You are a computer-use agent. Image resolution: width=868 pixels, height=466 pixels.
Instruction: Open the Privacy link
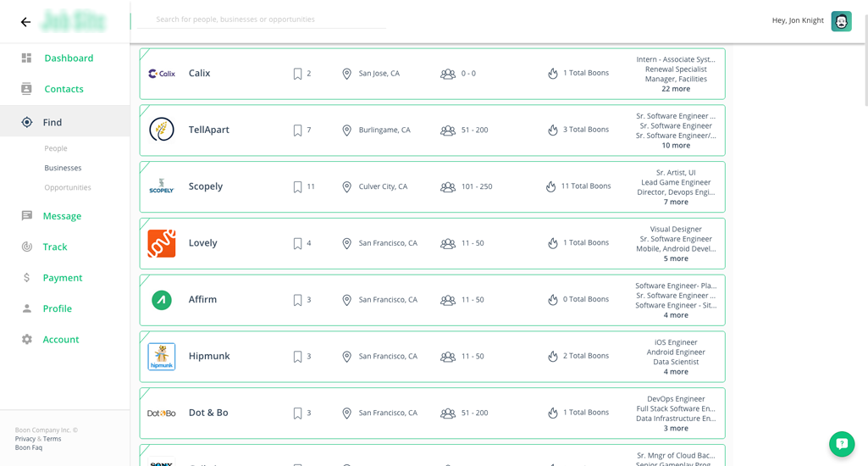point(25,439)
